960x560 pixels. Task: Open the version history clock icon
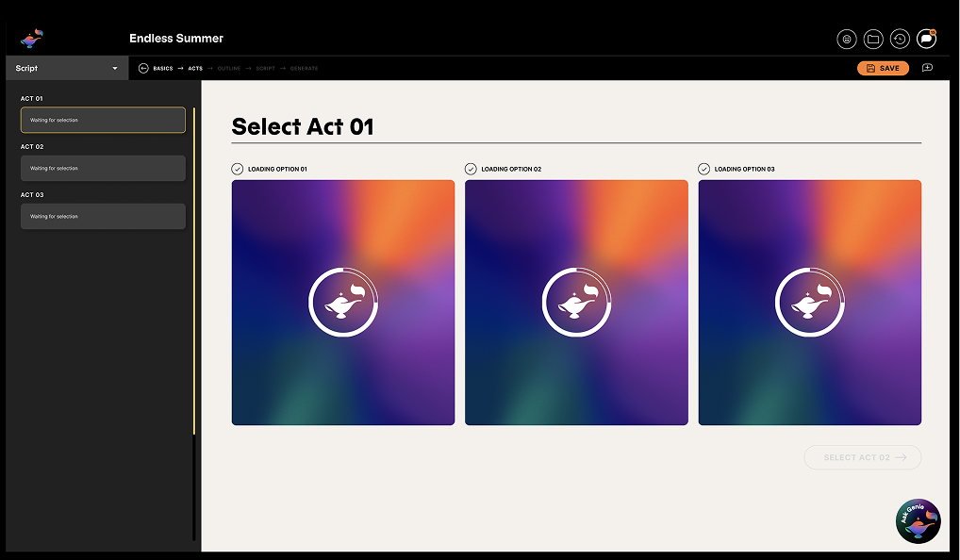[900, 39]
